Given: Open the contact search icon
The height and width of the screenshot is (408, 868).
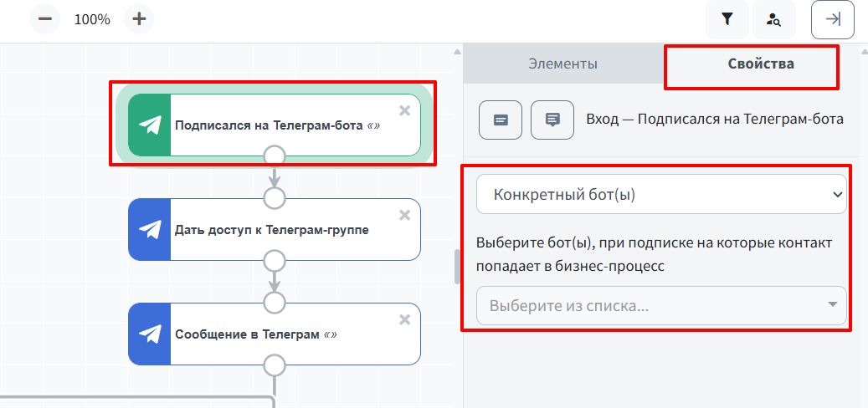Looking at the screenshot, I should (x=774, y=20).
